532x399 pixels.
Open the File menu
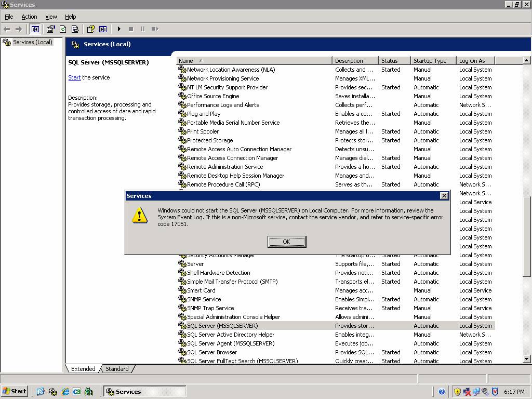tap(9, 17)
